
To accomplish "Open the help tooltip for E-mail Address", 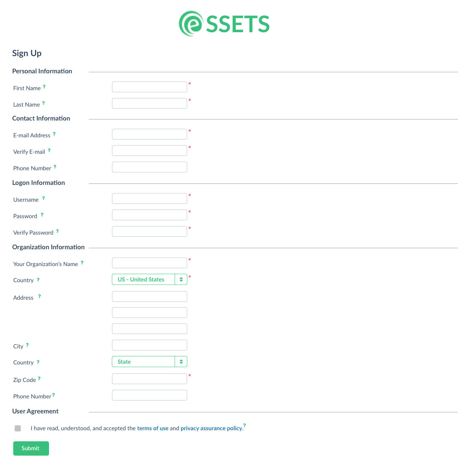I will point(54,134).
